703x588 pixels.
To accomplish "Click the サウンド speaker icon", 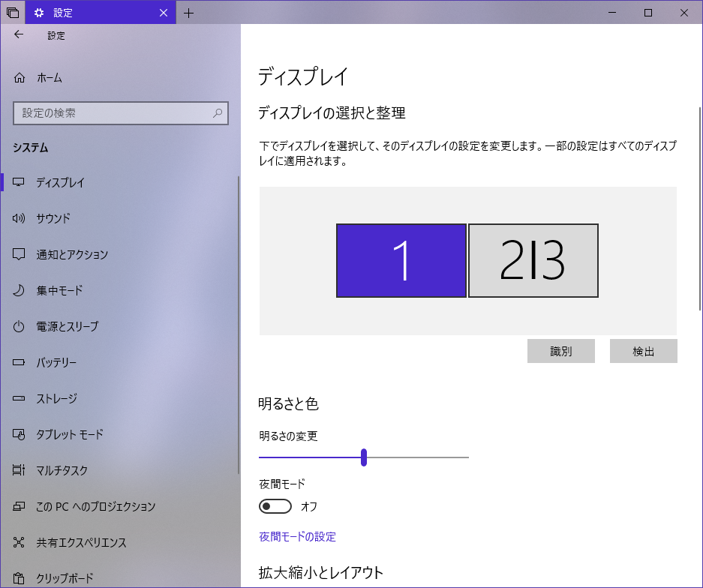I will coord(19,218).
